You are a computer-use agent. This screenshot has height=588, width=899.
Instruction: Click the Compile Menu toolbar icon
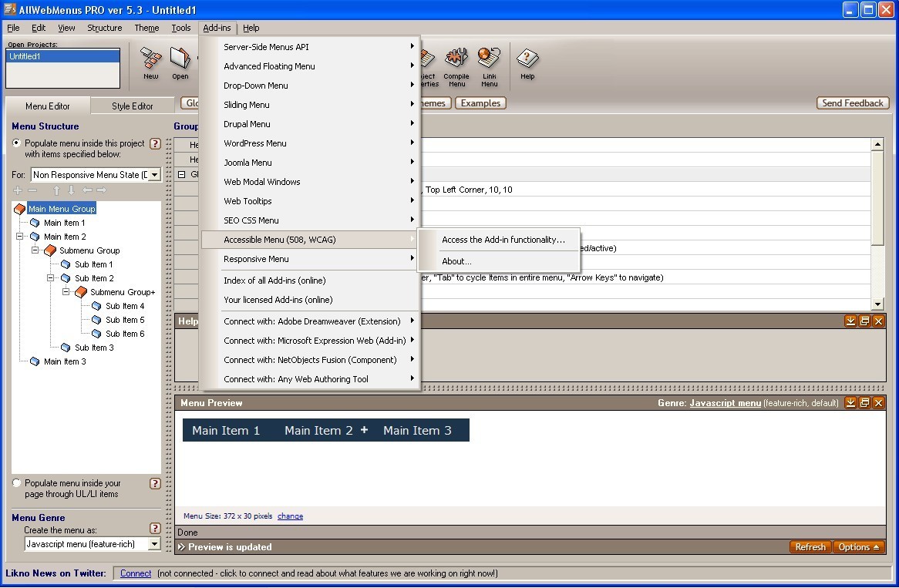456,66
